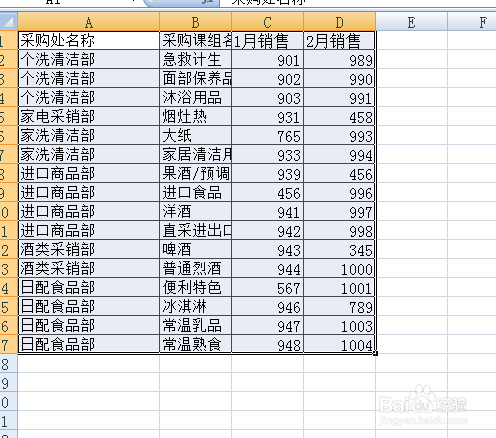The height and width of the screenshot is (438, 496).
Task: Click cell containing 普通烈酒
Action: coord(196,269)
